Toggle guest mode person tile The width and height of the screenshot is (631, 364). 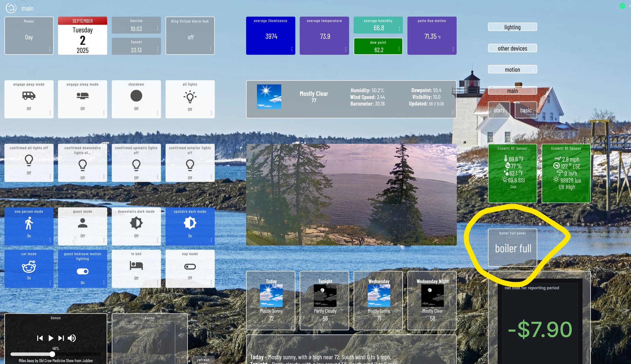coord(82,223)
